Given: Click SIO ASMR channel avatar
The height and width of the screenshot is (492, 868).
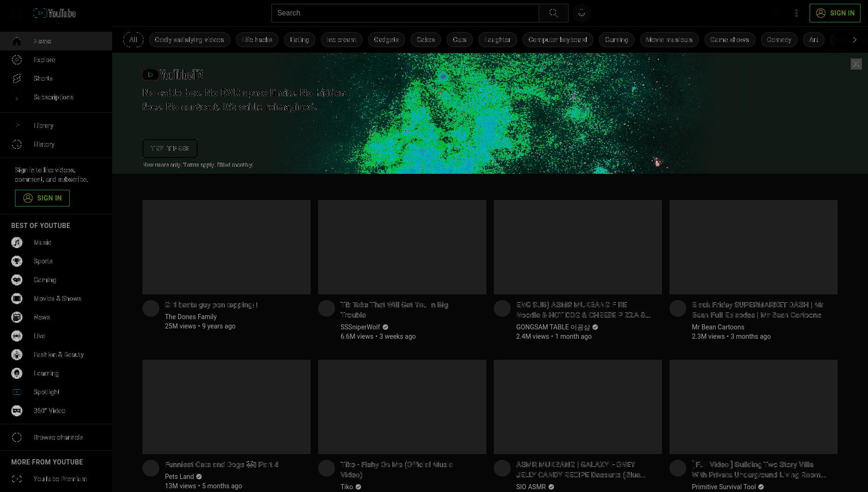Looking at the screenshot, I should point(502,468).
